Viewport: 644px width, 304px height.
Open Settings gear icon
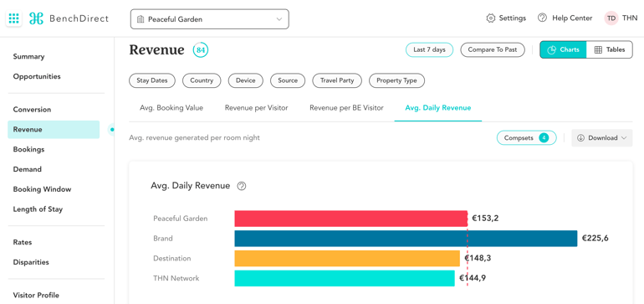491,18
